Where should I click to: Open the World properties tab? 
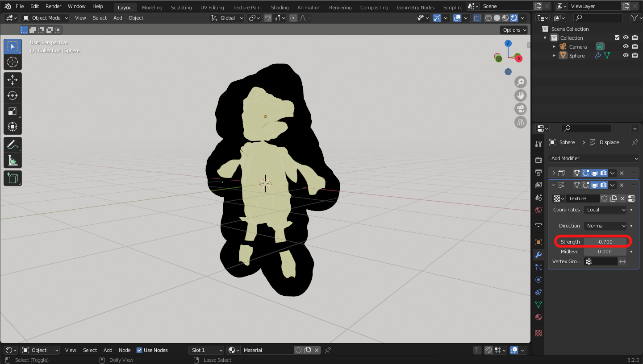point(539,210)
